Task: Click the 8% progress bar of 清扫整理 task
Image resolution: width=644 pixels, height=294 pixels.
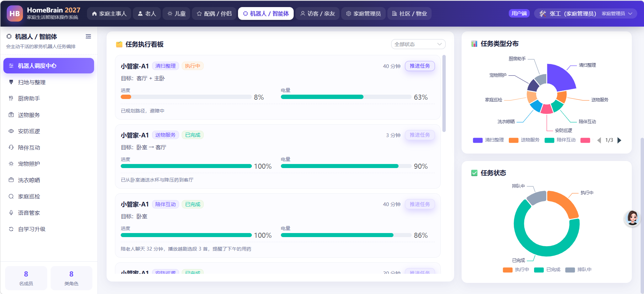Action: click(186, 97)
